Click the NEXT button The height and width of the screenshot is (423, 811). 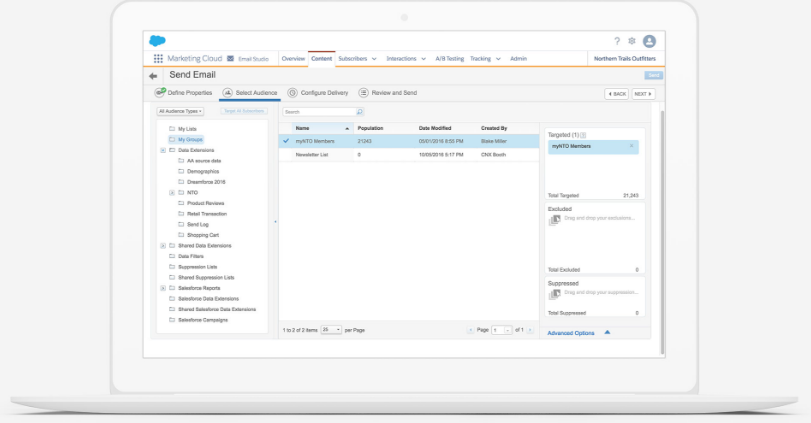point(643,93)
